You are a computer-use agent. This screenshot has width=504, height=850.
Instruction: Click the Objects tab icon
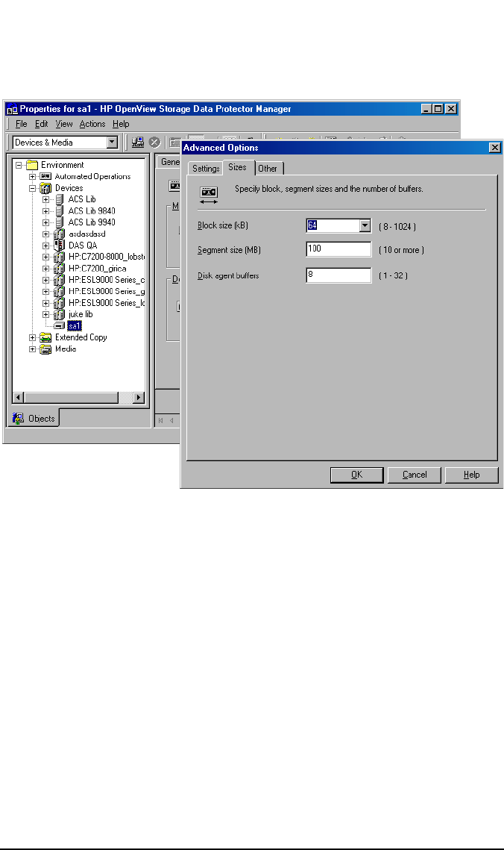tap(18, 419)
